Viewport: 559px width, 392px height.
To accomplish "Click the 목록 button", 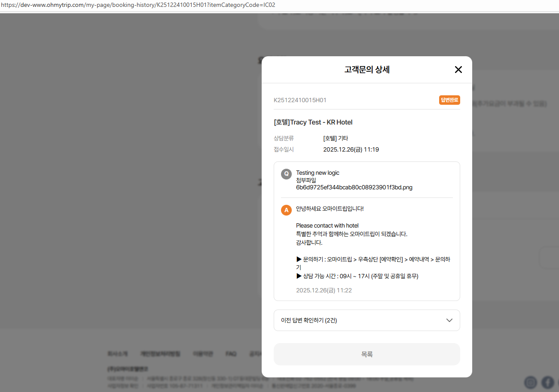I will pos(367,354).
